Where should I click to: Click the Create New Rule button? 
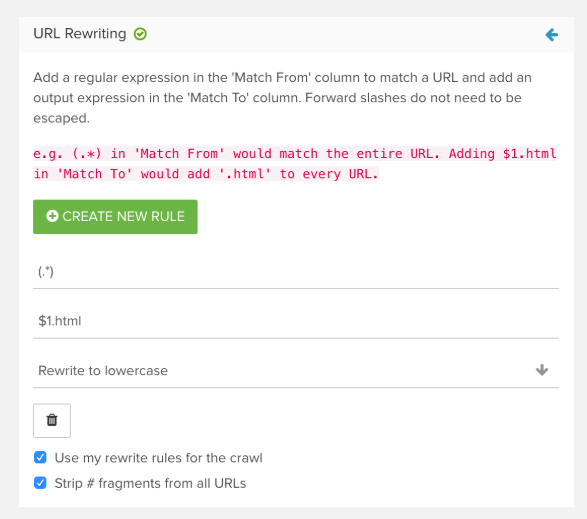point(115,216)
